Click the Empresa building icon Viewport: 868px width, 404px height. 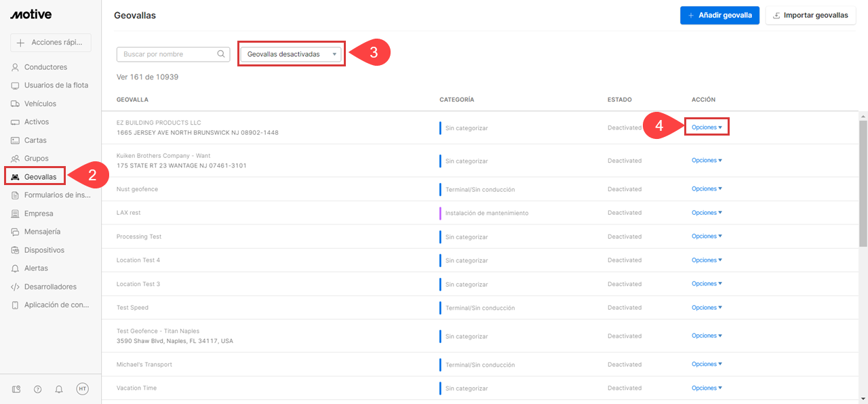pos(15,214)
